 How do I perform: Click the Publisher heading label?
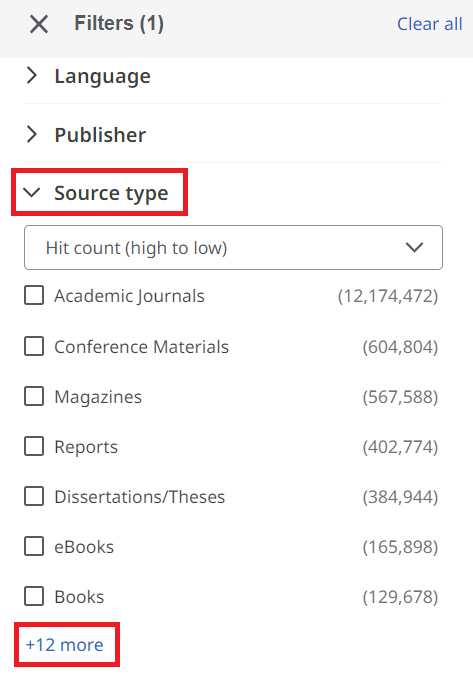(100, 135)
